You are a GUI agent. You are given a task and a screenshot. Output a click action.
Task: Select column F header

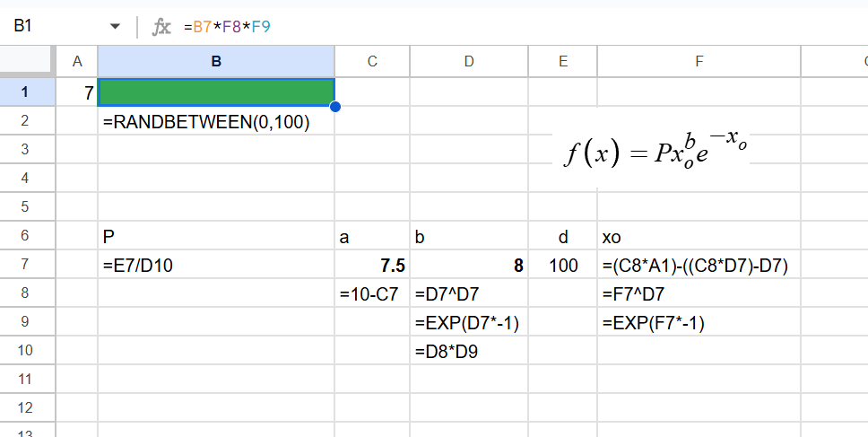(x=699, y=62)
